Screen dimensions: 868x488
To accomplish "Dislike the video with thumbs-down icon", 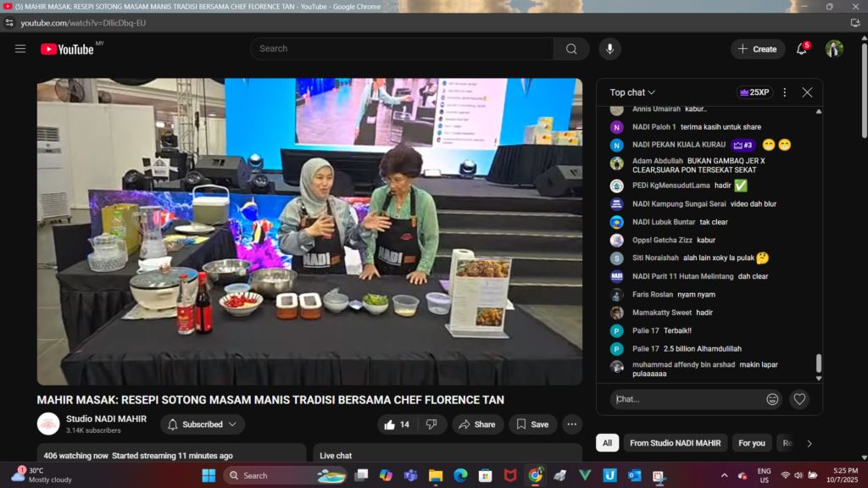I will (431, 424).
